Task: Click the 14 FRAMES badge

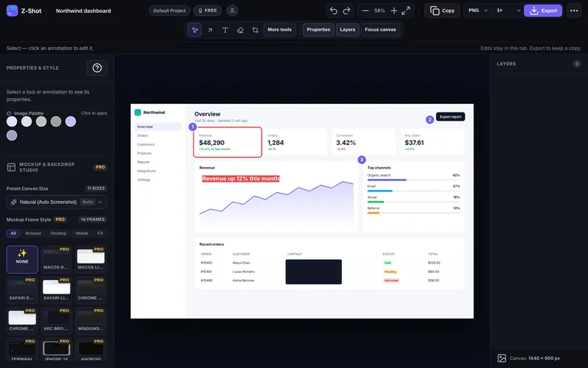Action: [x=93, y=219]
